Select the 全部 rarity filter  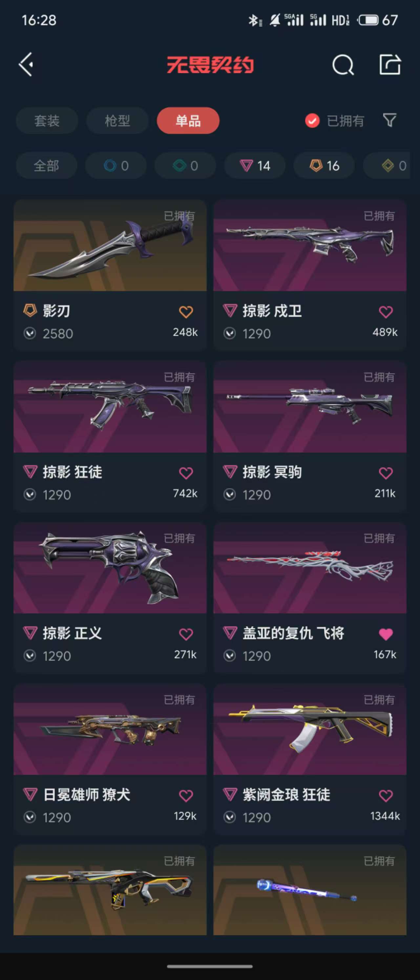pos(46,165)
